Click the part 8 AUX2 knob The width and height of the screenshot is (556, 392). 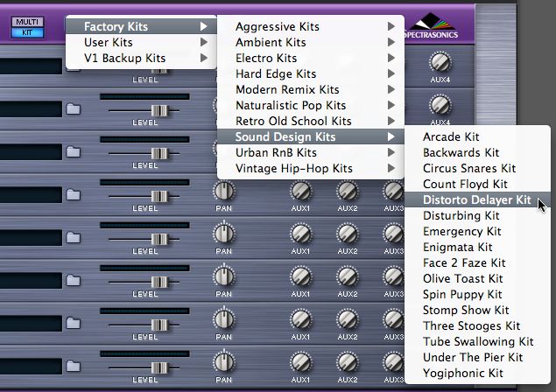click(x=347, y=362)
